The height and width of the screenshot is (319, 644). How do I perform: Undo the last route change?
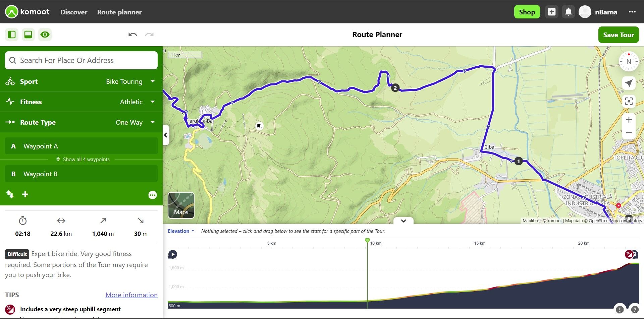point(132,35)
